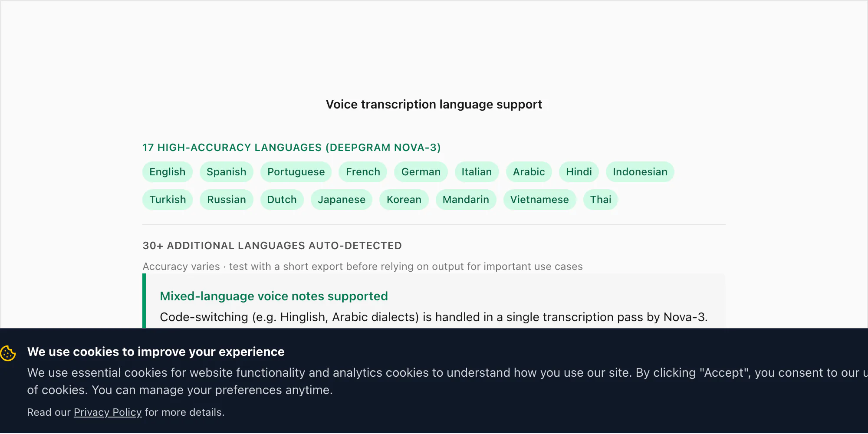Open the Privacy Policy link
Viewport: 868px width, 434px height.
pos(108,412)
